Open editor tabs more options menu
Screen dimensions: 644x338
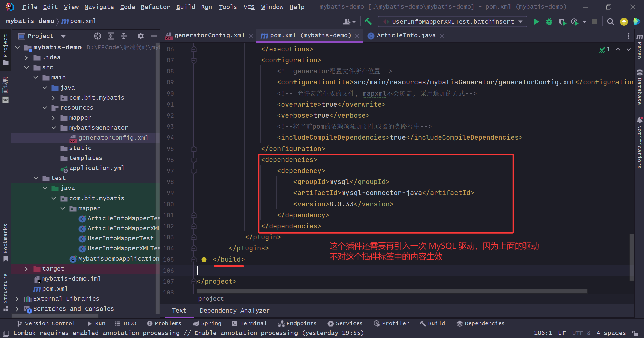click(x=629, y=36)
